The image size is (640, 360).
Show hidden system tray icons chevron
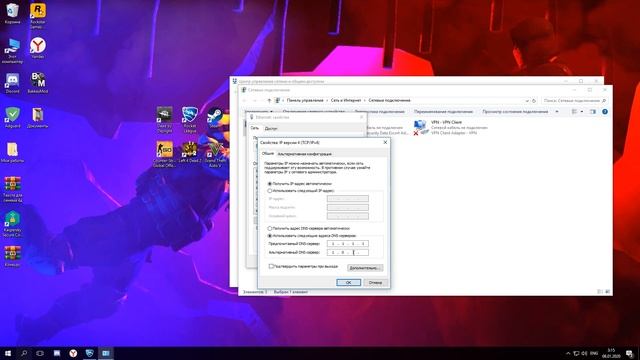coord(568,353)
